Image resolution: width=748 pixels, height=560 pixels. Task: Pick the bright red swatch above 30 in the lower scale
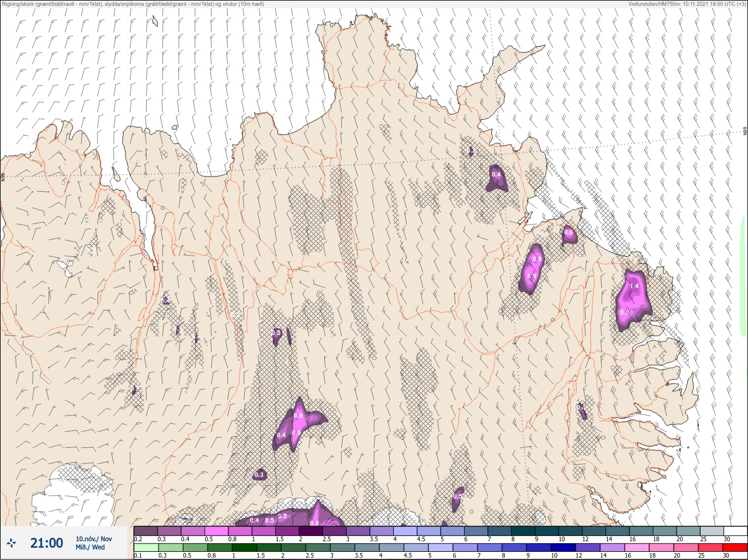(735, 548)
